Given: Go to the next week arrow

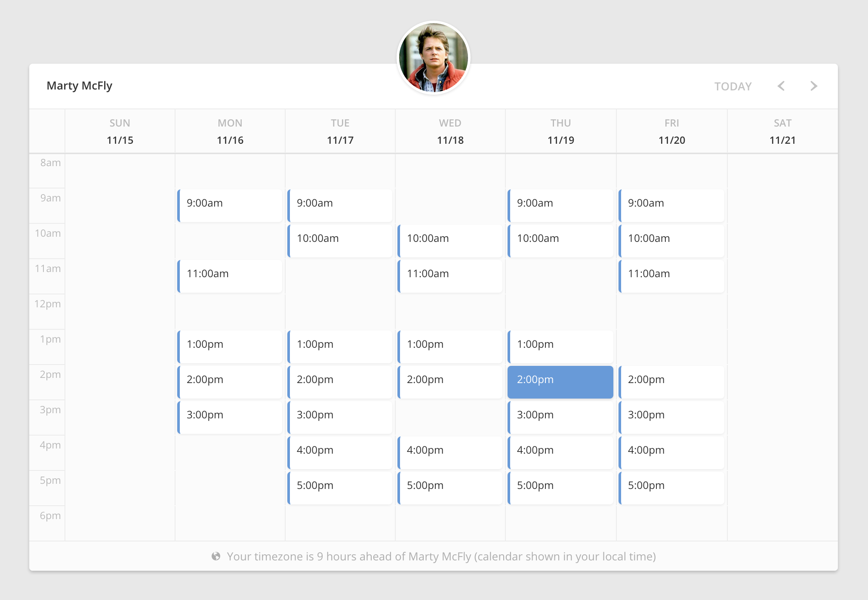Looking at the screenshot, I should click(813, 86).
